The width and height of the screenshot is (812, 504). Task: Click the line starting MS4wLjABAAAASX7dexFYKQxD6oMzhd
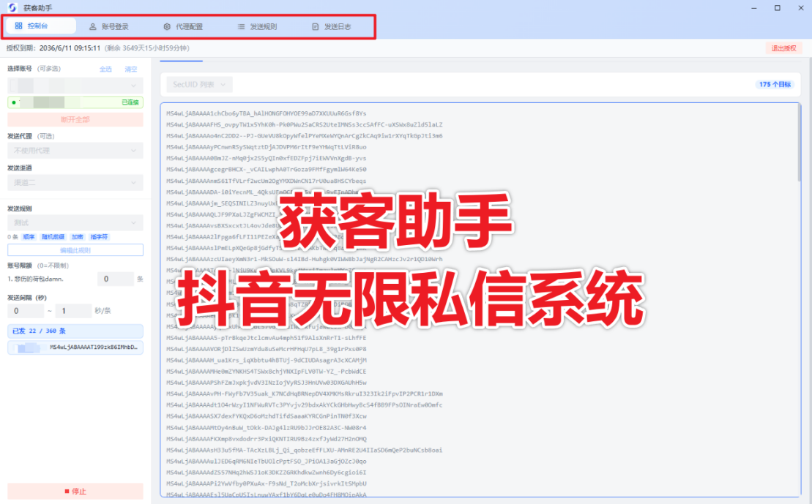tap(267, 416)
